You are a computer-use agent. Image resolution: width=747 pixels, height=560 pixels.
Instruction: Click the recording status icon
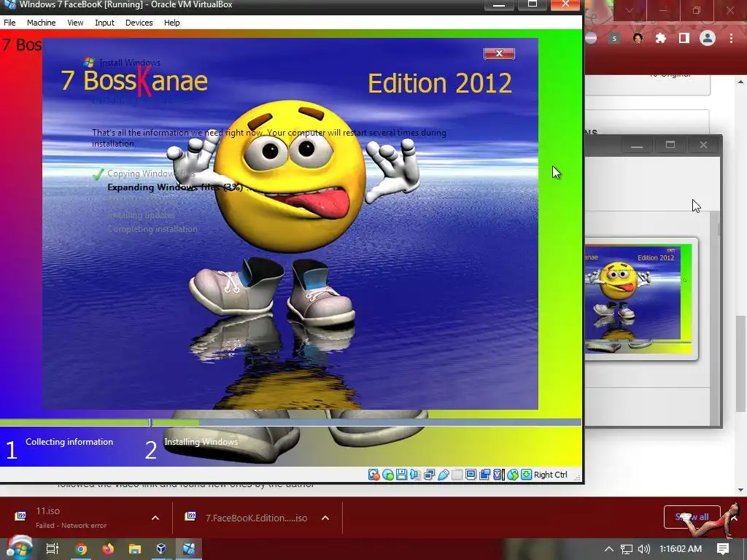484,475
